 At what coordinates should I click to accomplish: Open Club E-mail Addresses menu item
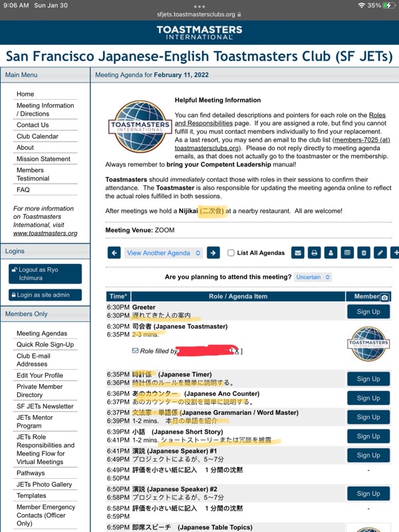33,360
